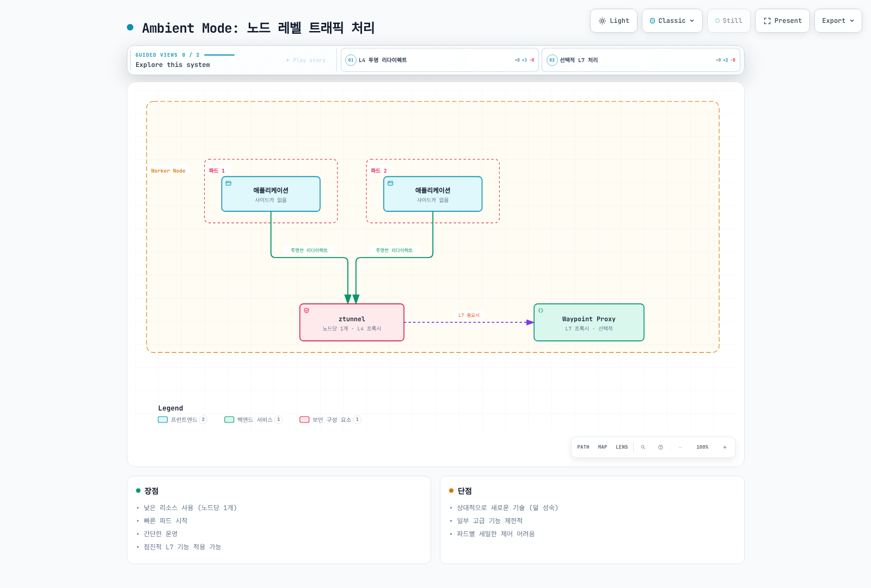Image resolution: width=871 pixels, height=588 pixels.
Task: Enable PATH mode
Action: [583, 447]
